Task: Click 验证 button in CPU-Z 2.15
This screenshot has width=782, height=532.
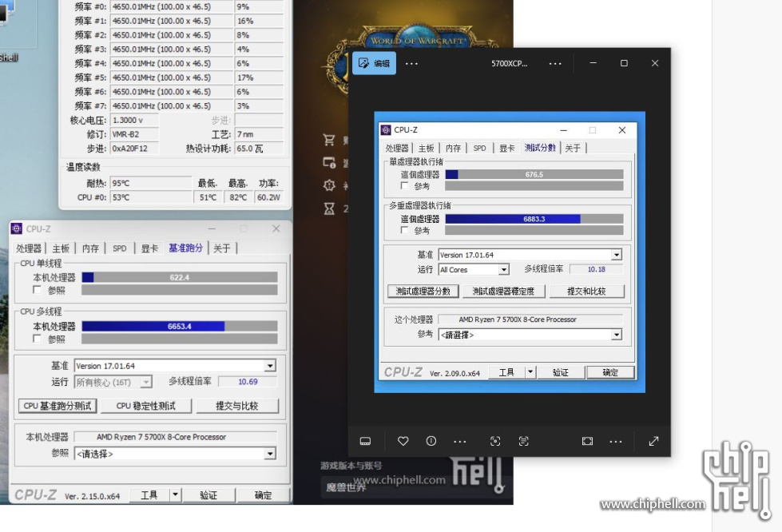Action: click(x=208, y=495)
